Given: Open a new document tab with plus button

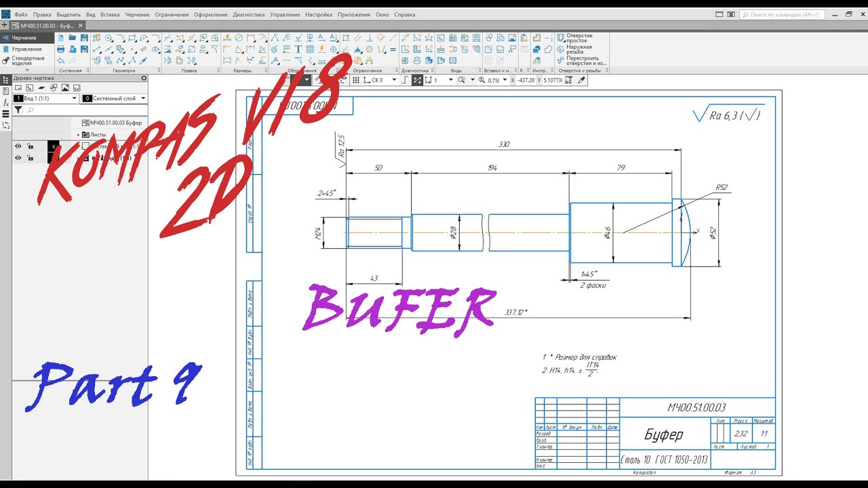Looking at the screenshot, I should 5,26.
